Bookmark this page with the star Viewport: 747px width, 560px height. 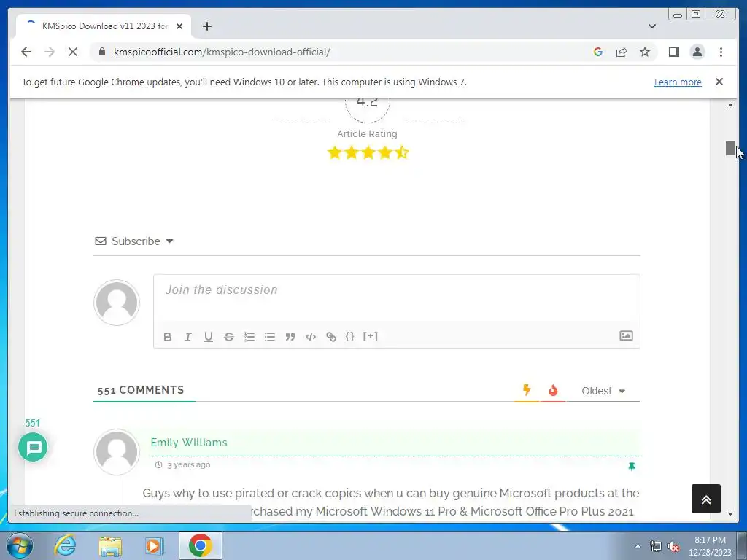(645, 52)
